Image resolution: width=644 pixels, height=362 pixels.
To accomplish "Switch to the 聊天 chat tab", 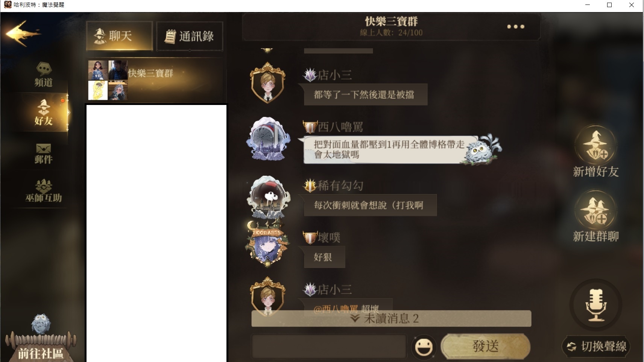I will coord(119,36).
